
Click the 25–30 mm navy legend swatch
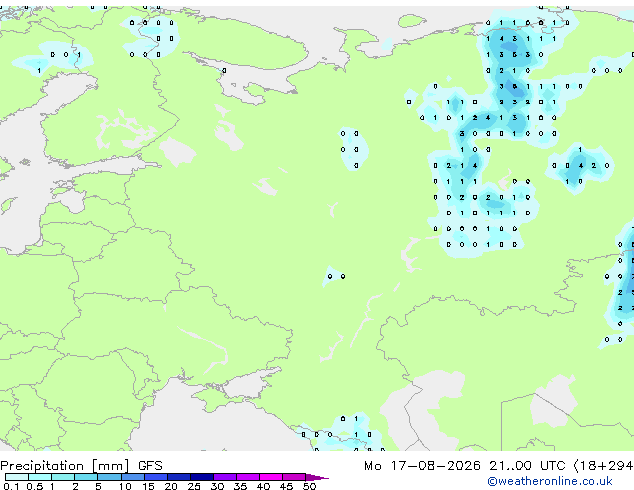tap(201, 477)
